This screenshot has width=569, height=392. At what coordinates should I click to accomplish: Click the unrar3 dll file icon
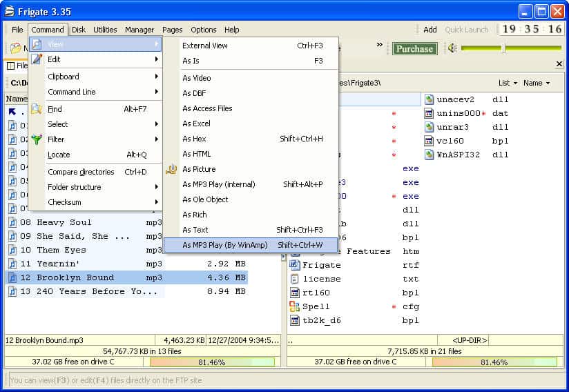(428, 127)
